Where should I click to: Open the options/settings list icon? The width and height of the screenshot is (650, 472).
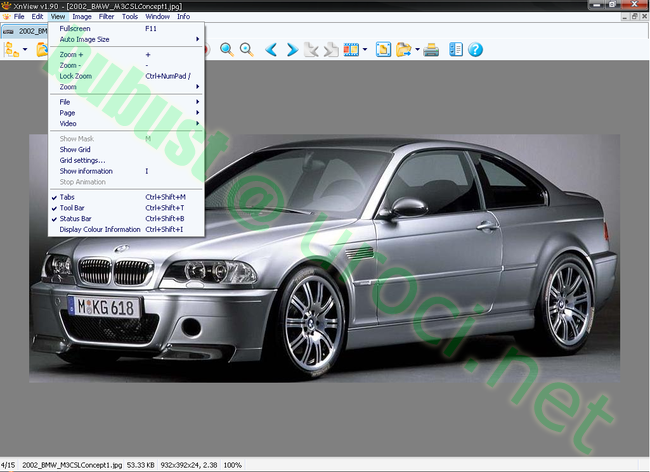pos(456,50)
